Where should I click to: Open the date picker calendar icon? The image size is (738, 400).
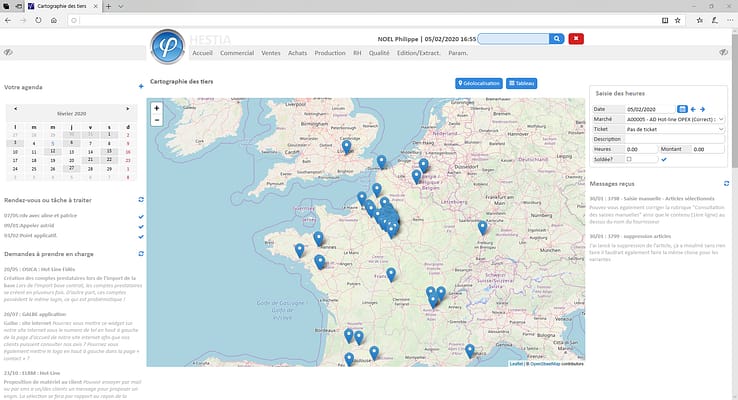(682, 109)
